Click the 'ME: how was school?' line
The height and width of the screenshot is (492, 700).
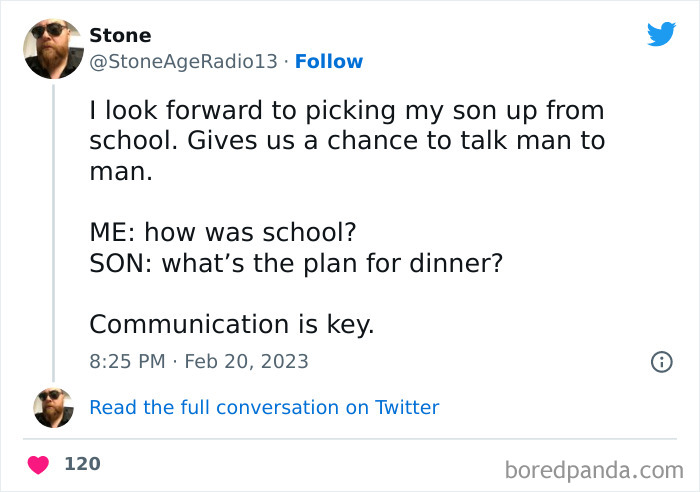pyautogui.click(x=223, y=232)
